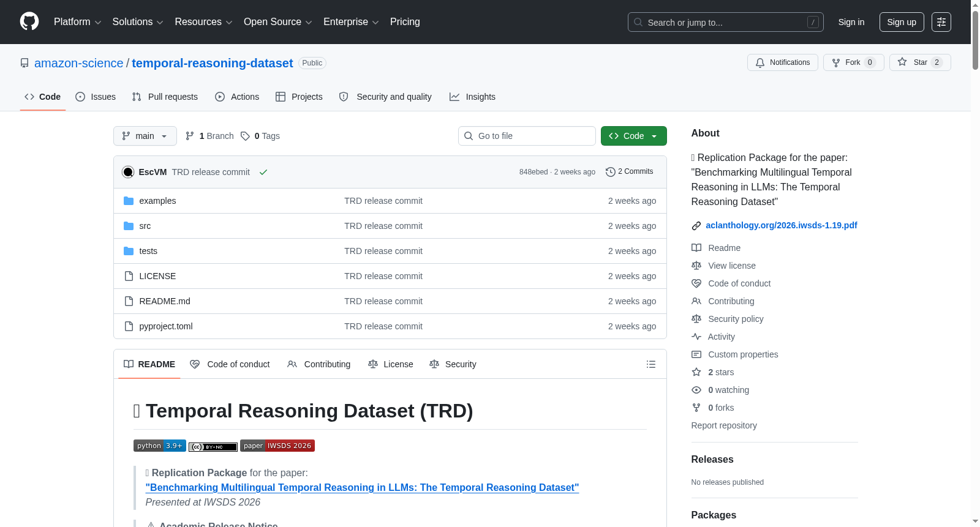View the 1 Branch list

(210, 136)
